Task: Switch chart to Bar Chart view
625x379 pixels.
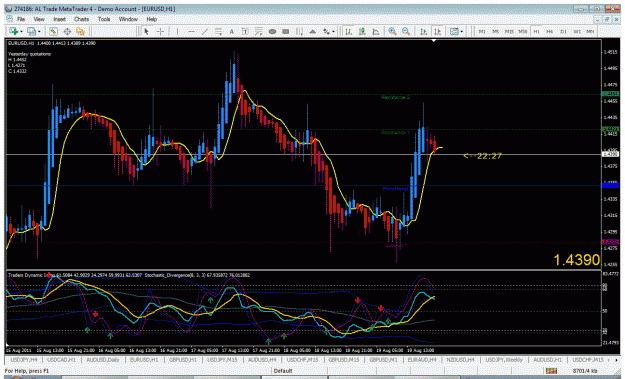Action: (349, 31)
